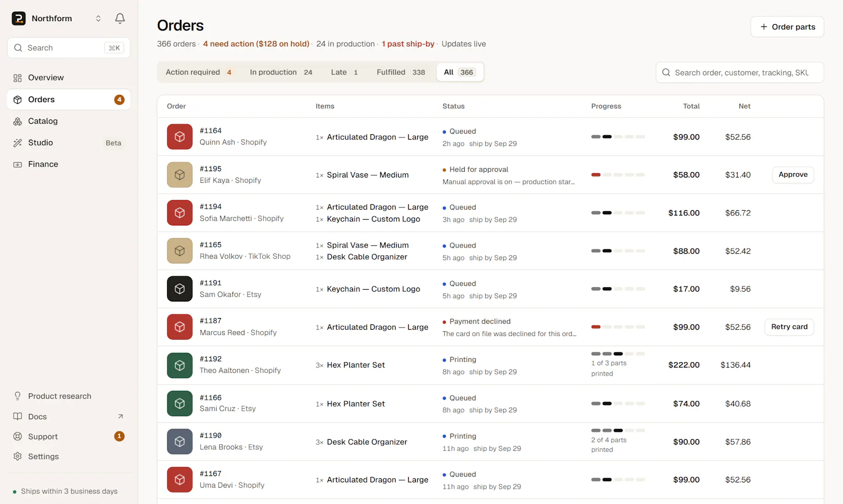843x504 pixels.
Task: Open Studio beta section
Action: (x=68, y=143)
